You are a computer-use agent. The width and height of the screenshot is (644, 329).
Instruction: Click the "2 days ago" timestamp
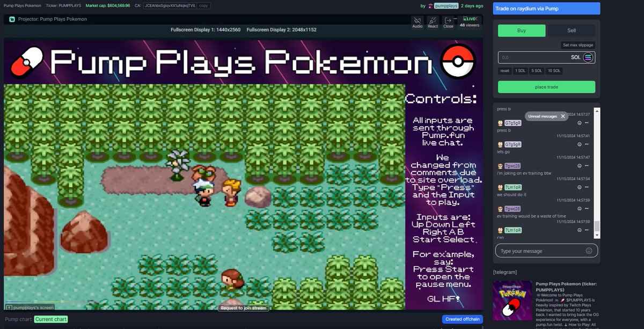click(472, 6)
